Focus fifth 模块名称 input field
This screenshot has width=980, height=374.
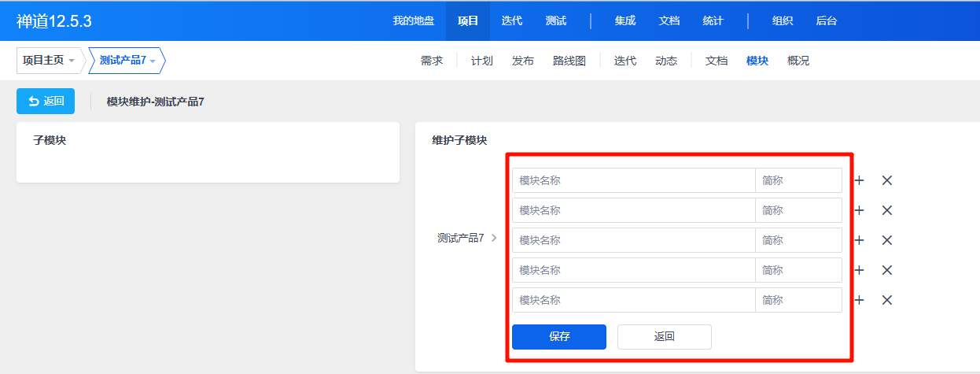click(x=634, y=300)
